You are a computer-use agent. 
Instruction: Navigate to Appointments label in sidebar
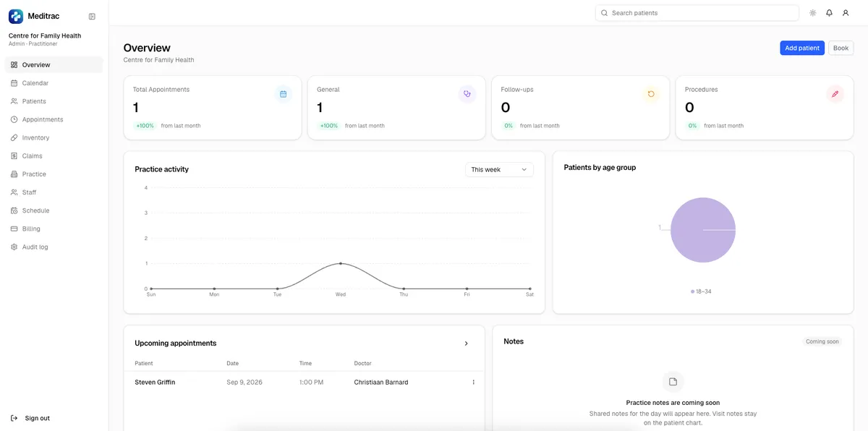(x=43, y=119)
